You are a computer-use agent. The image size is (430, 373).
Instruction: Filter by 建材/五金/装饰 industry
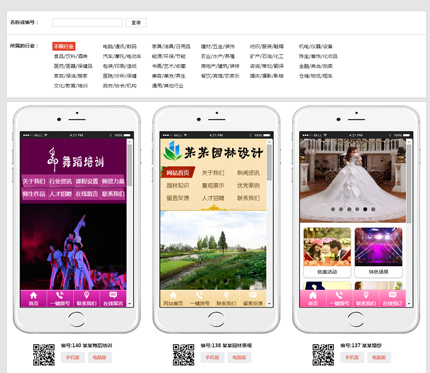(x=218, y=47)
